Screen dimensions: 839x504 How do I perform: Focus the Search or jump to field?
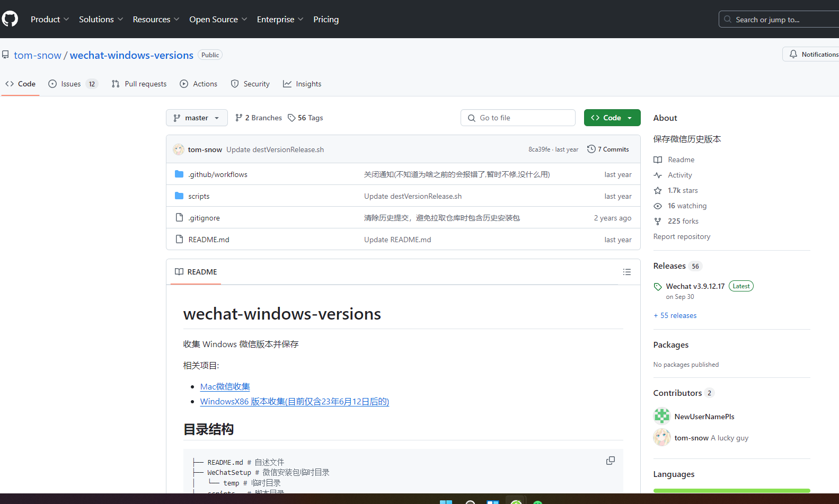pyautogui.click(x=779, y=20)
